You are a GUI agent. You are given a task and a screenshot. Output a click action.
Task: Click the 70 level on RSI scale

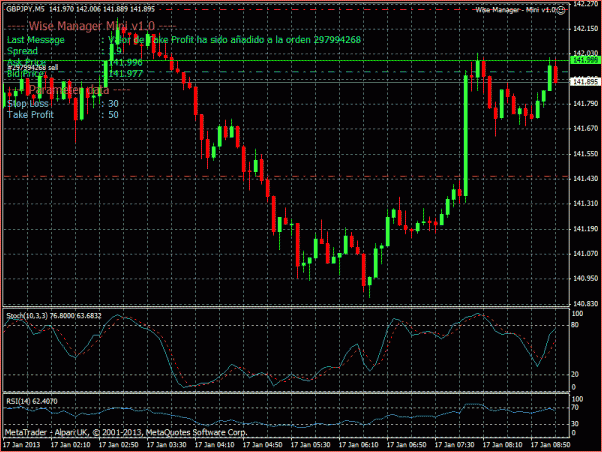(575, 407)
